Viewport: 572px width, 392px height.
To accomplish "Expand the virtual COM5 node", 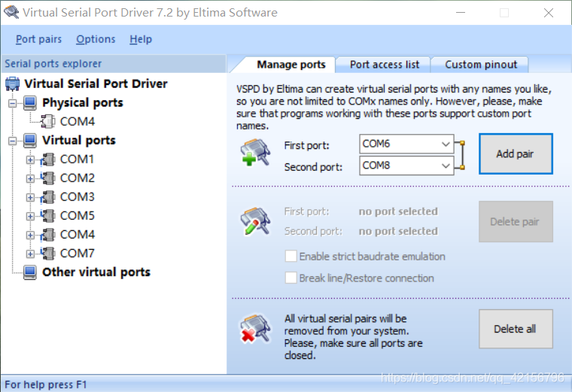I will coord(31,216).
